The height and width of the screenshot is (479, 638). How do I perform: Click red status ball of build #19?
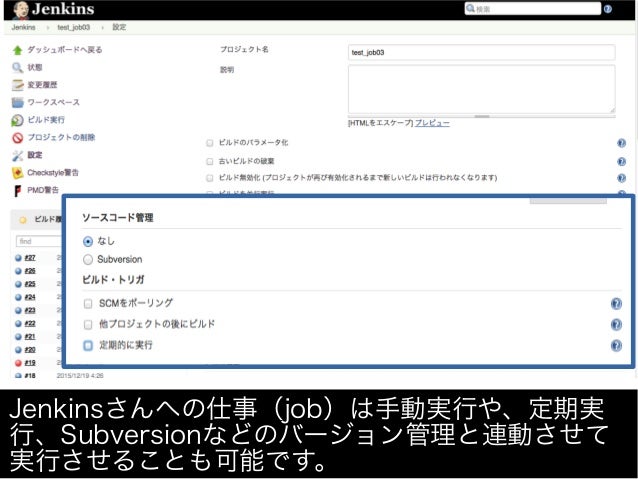point(18,363)
